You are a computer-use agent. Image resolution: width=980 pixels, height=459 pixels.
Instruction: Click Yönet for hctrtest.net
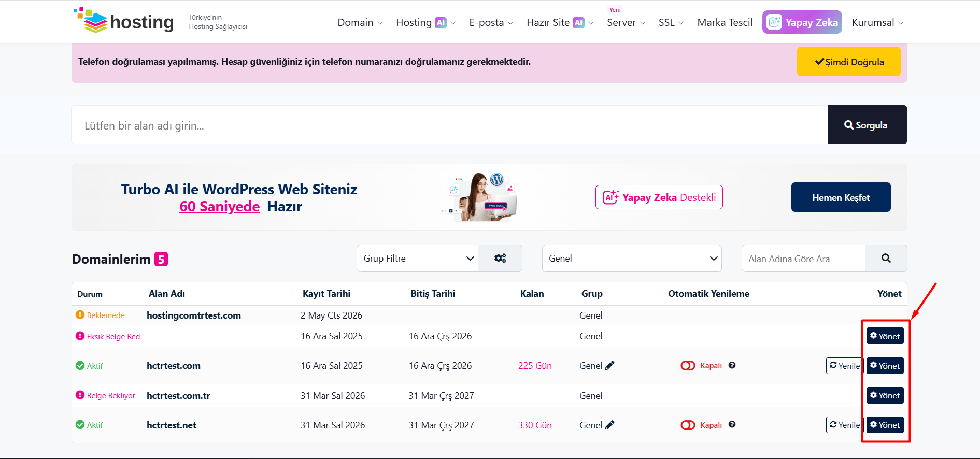point(885,425)
